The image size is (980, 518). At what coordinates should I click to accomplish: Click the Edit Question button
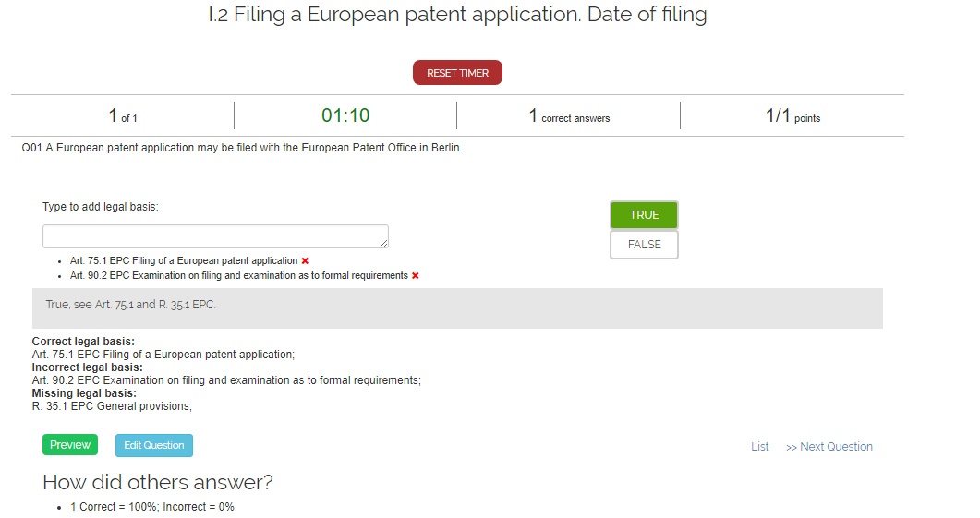coord(154,445)
